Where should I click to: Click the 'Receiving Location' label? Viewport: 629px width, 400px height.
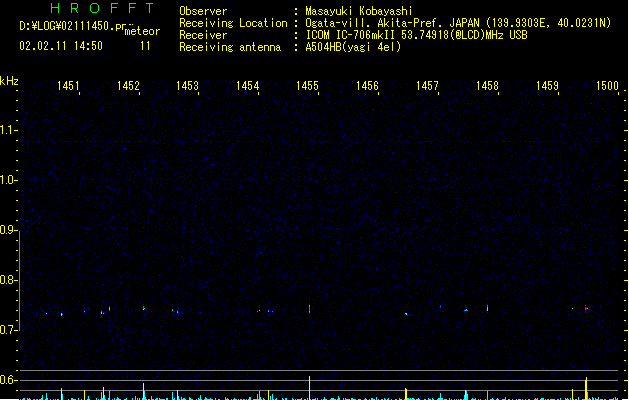233,23
